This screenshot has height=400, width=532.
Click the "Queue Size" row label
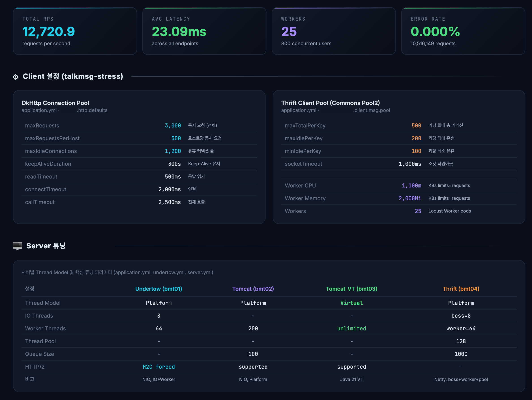coord(39,354)
